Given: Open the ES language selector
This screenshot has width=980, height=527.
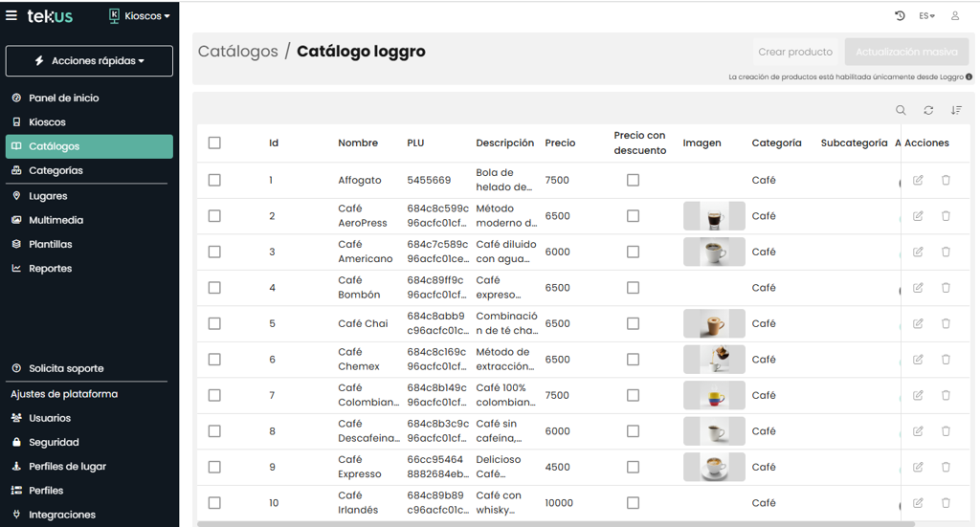Looking at the screenshot, I should point(926,16).
